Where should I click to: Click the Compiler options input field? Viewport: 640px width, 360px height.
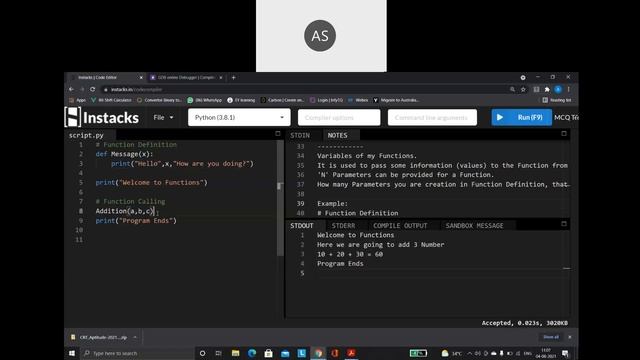[x=339, y=118]
